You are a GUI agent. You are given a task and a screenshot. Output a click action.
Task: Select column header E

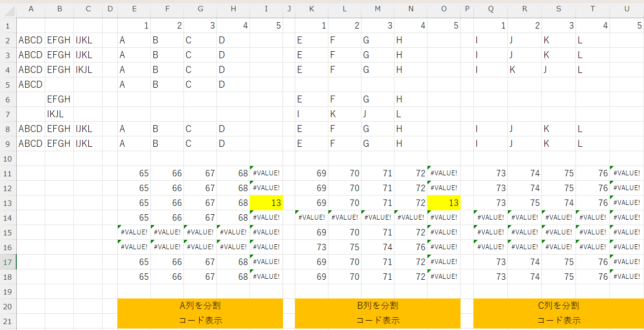click(x=134, y=9)
